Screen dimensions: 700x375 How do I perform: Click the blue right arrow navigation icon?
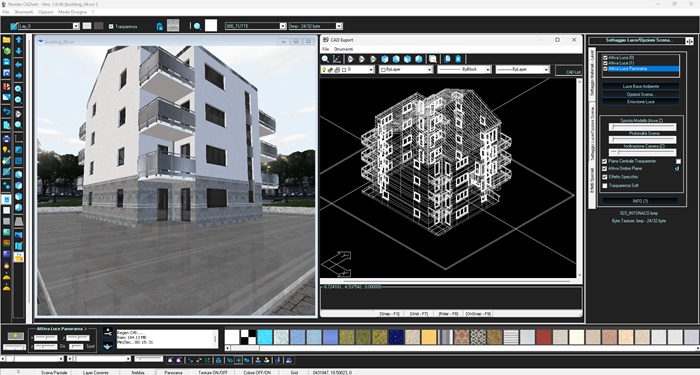point(19,76)
